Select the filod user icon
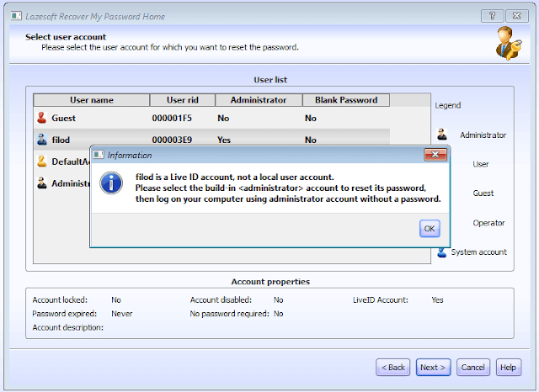The height and width of the screenshot is (392, 539). click(42, 140)
